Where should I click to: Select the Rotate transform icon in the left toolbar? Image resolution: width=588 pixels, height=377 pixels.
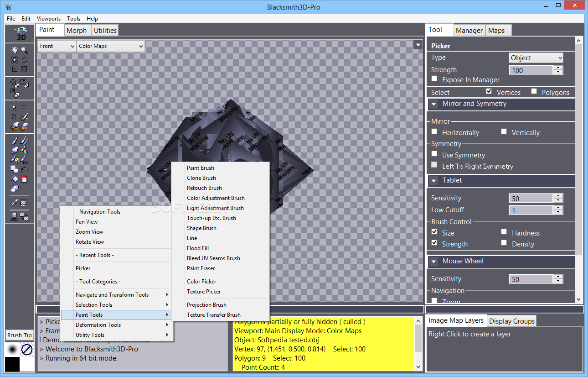coord(23,83)
